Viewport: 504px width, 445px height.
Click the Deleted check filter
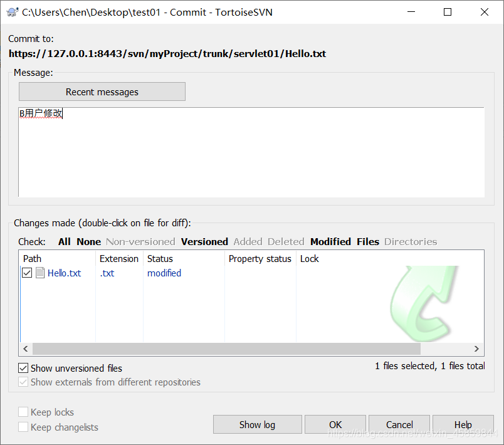tap(286, 242)
